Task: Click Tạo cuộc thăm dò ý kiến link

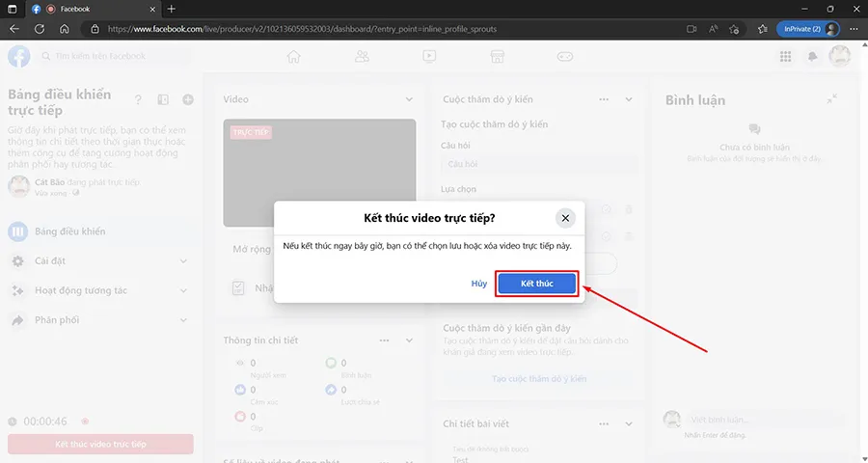Action: point(539,379)
